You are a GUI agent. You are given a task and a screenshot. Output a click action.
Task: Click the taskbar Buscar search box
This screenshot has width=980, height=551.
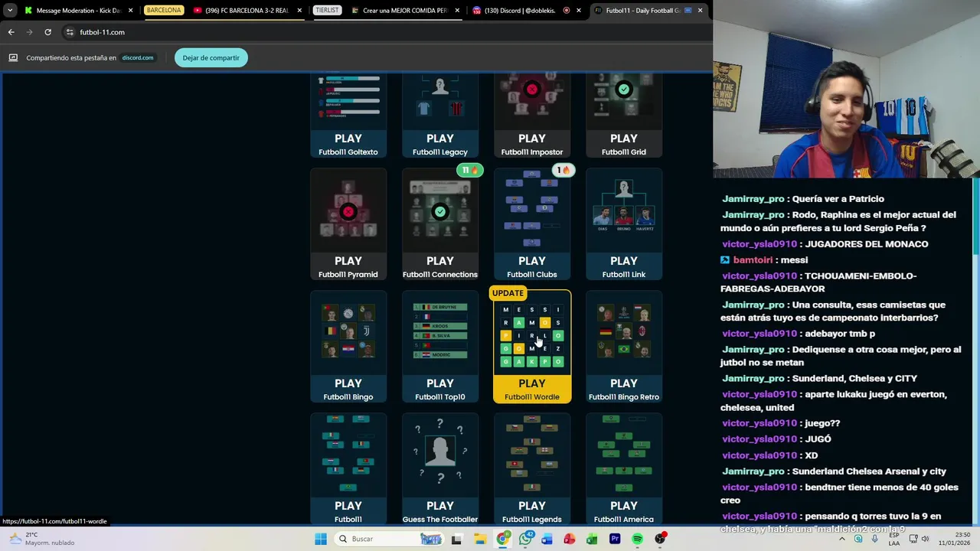(x=390, y=539)
